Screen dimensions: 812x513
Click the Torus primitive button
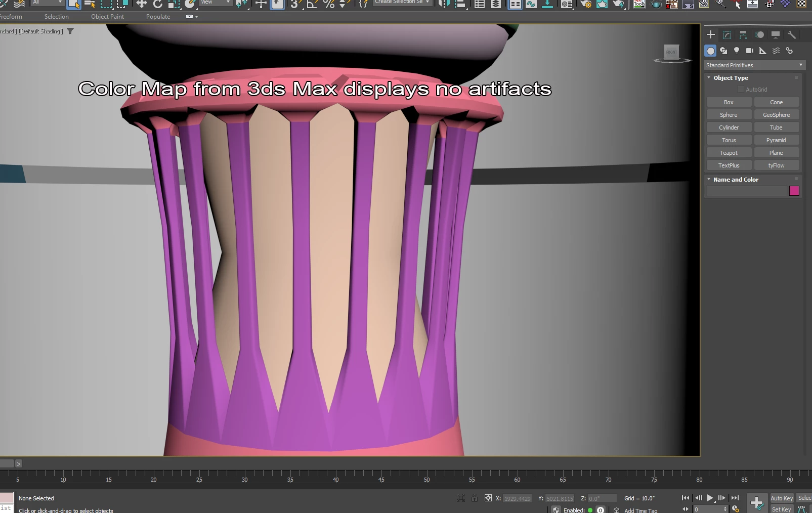(x=729, y=140)
